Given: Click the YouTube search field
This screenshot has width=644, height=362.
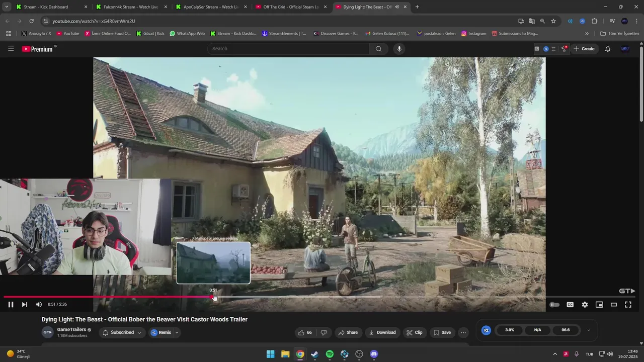Looking at the screenshot, I should (288, 49).
